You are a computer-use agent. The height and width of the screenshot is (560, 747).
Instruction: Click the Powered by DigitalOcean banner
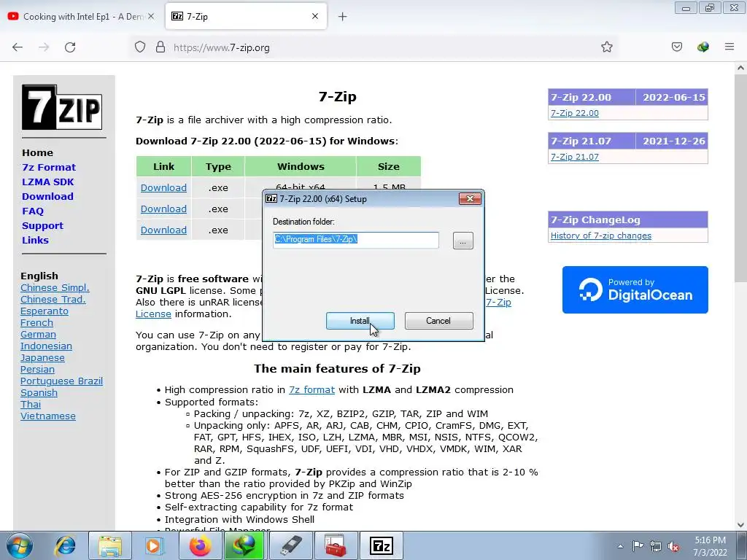coord(635,289)
